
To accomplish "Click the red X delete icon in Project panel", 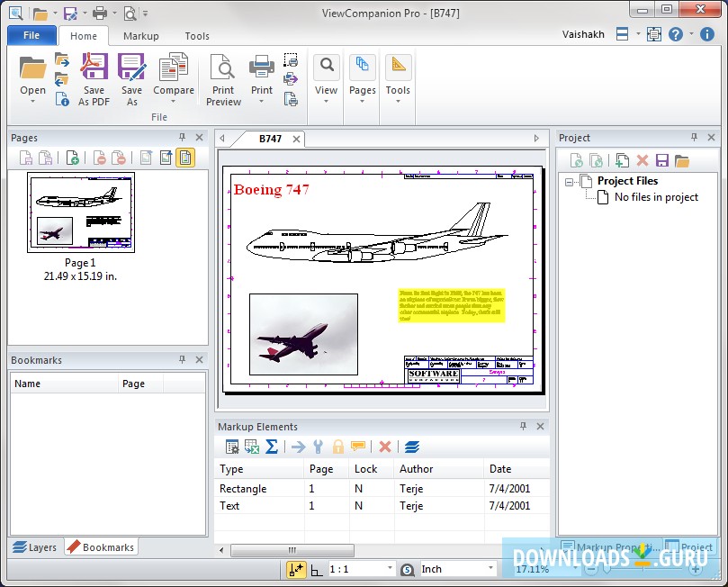I will 643,160.
